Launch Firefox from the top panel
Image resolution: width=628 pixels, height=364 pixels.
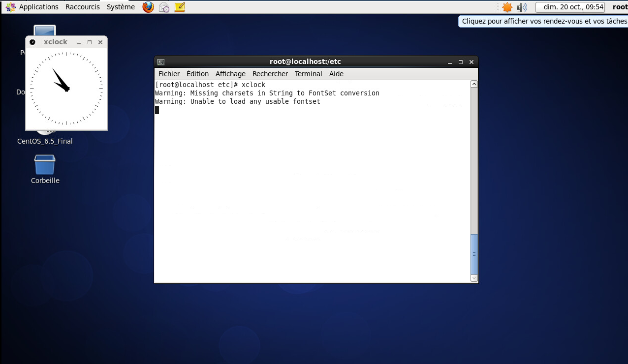pos(148,7)
